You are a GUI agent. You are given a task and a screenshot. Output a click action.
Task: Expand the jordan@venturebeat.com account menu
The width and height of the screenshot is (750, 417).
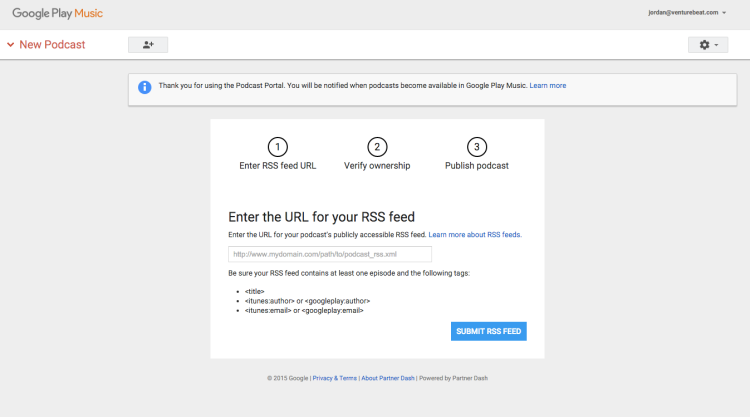687,12
